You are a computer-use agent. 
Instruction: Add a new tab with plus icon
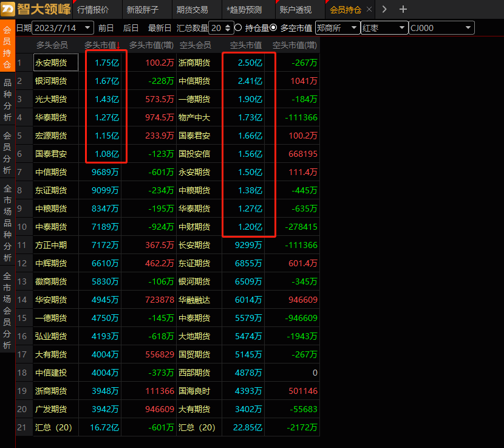coord(403,9)
